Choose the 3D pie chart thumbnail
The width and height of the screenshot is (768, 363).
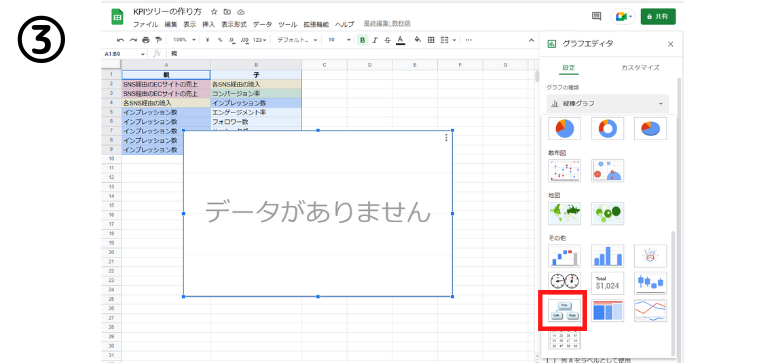point(650,128)
